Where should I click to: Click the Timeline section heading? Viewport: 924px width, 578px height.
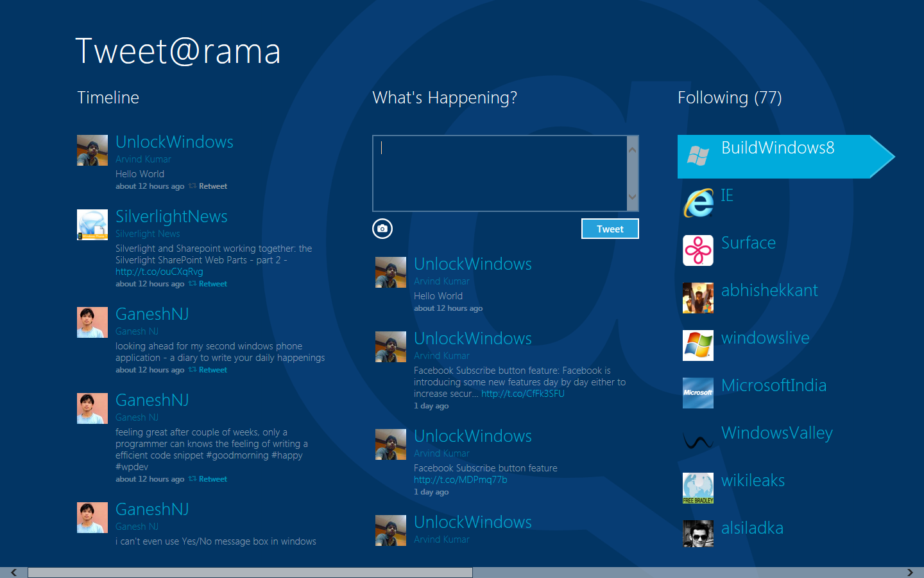[108, 98]
